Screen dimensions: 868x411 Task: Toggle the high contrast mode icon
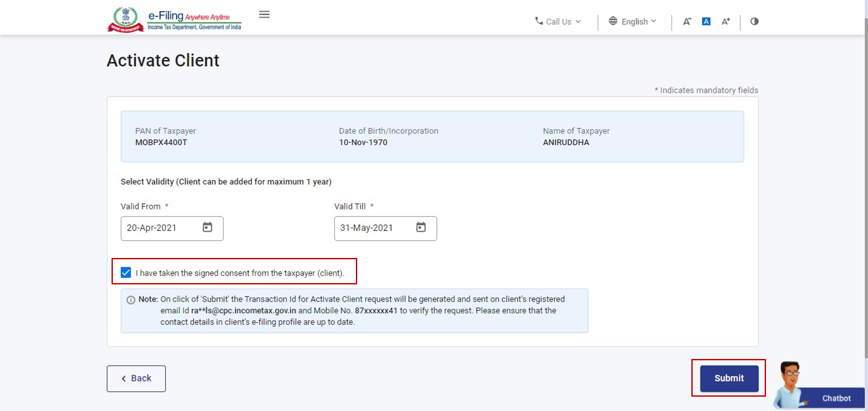[x=754, y=21]
